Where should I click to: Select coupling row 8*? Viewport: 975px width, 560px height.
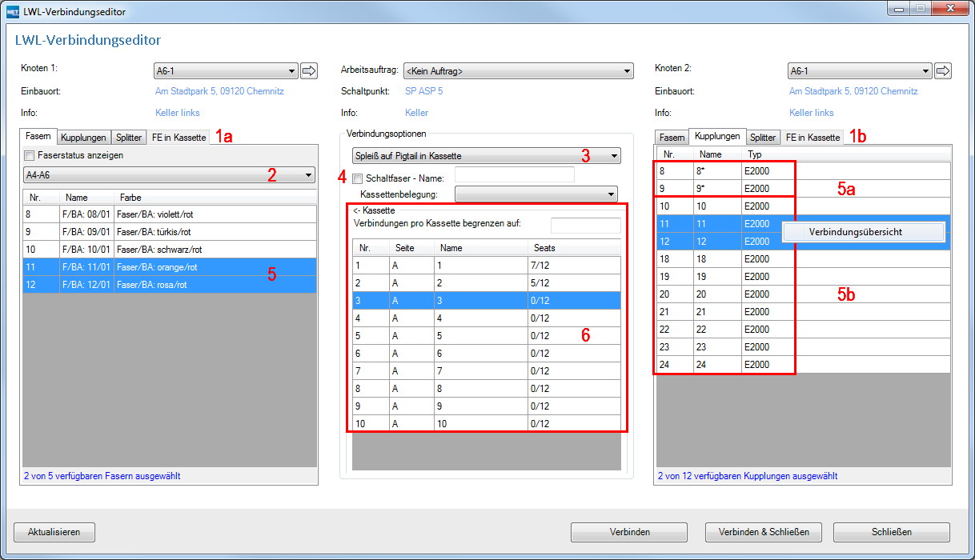[804, 171]
